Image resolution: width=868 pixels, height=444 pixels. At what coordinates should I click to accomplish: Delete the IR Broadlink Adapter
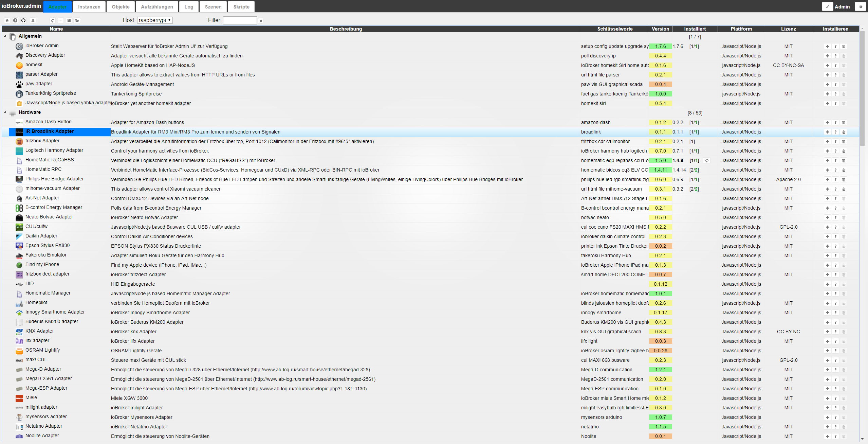[844, 132]
